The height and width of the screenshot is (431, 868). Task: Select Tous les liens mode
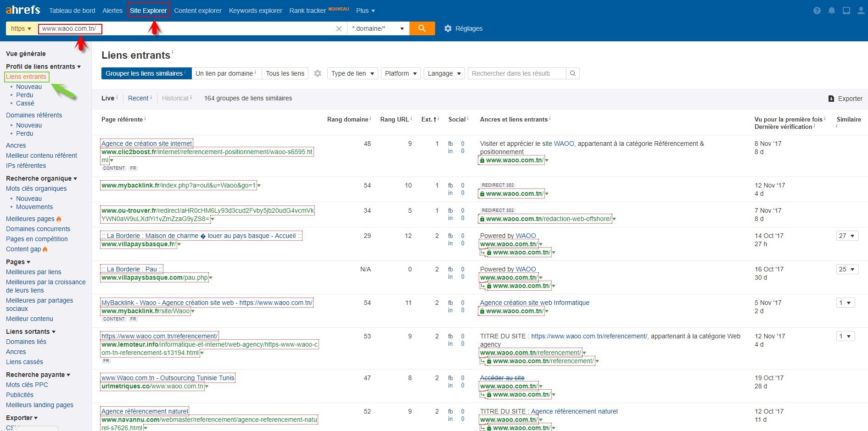point(285,73)
